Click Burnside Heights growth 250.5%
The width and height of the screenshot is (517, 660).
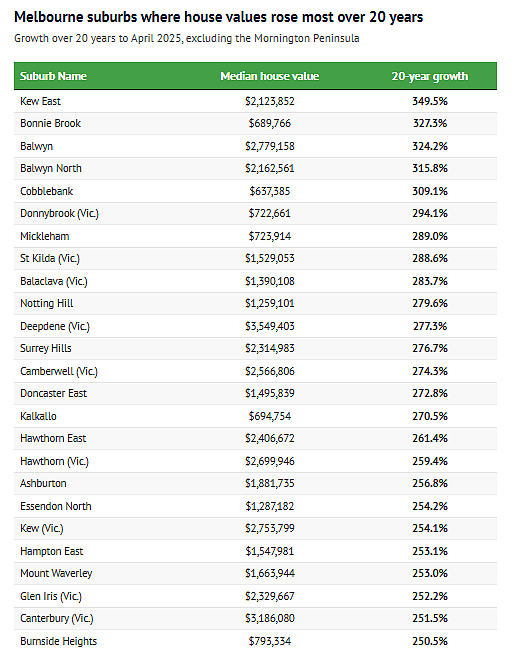(430, 641)
